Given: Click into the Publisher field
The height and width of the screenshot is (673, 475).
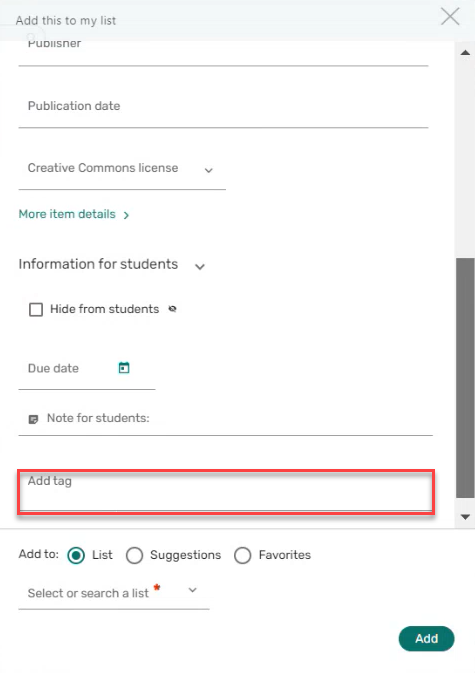Looking at the screenshot, I should [223, 52].
